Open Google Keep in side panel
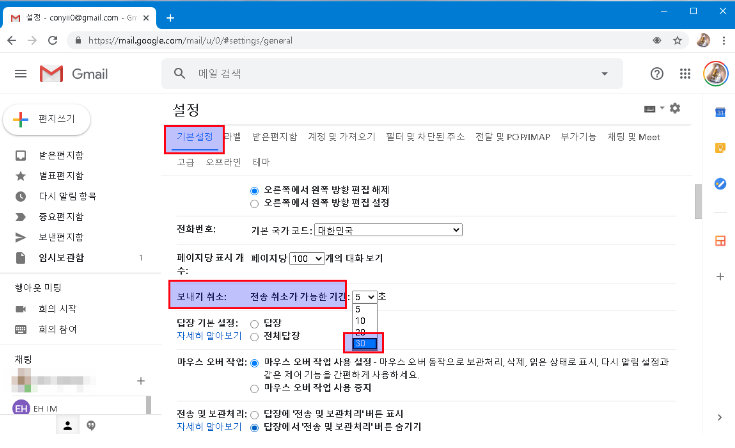The height and width of the screenshot is (448, 735). [x=718, y=148]
